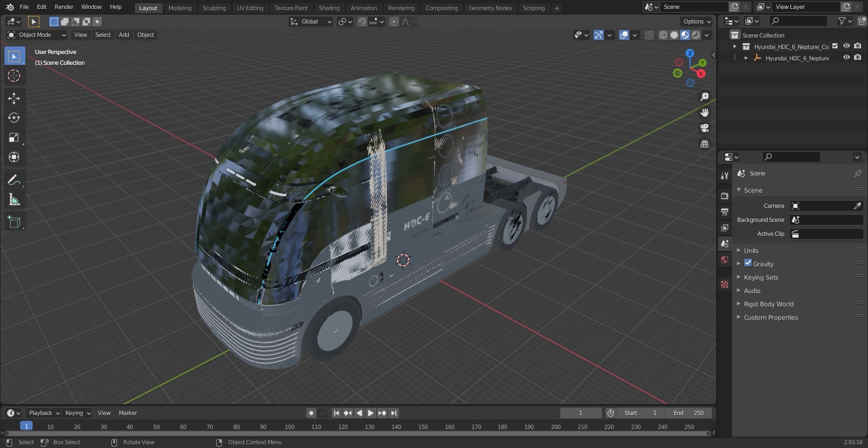Open the View Layer properties tab
Viewport: 868px width, 448px height.
click(724, 227)
